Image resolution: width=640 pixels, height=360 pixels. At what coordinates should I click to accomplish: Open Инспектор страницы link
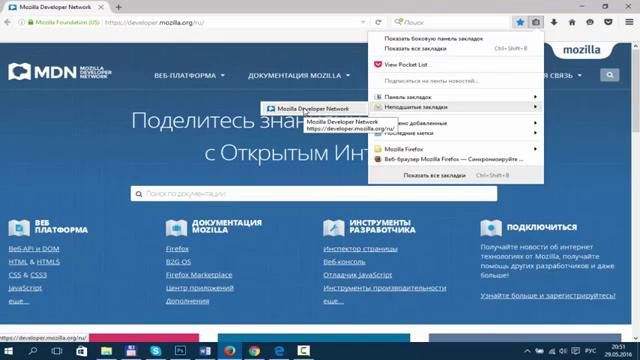(x=360, y=249)
